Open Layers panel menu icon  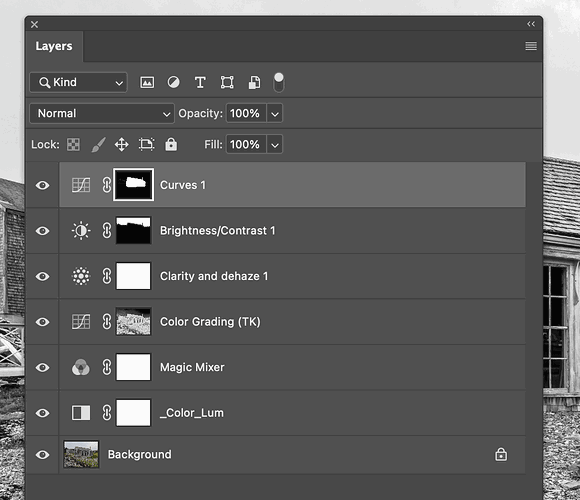(531, 46)
